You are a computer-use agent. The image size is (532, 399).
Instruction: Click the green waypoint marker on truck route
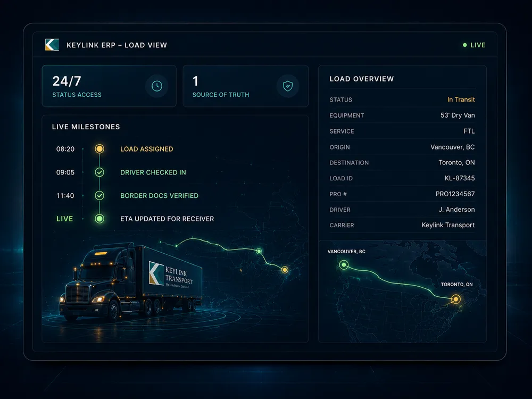click(x=259, y=251)
